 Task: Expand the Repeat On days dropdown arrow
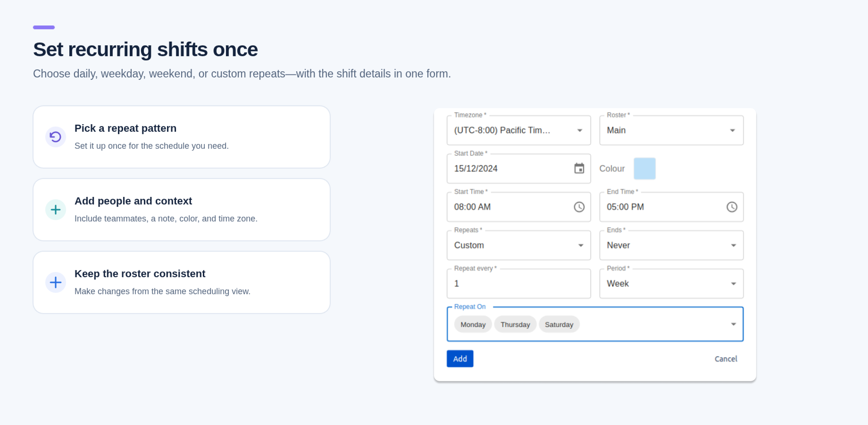(x=734, y=324)
